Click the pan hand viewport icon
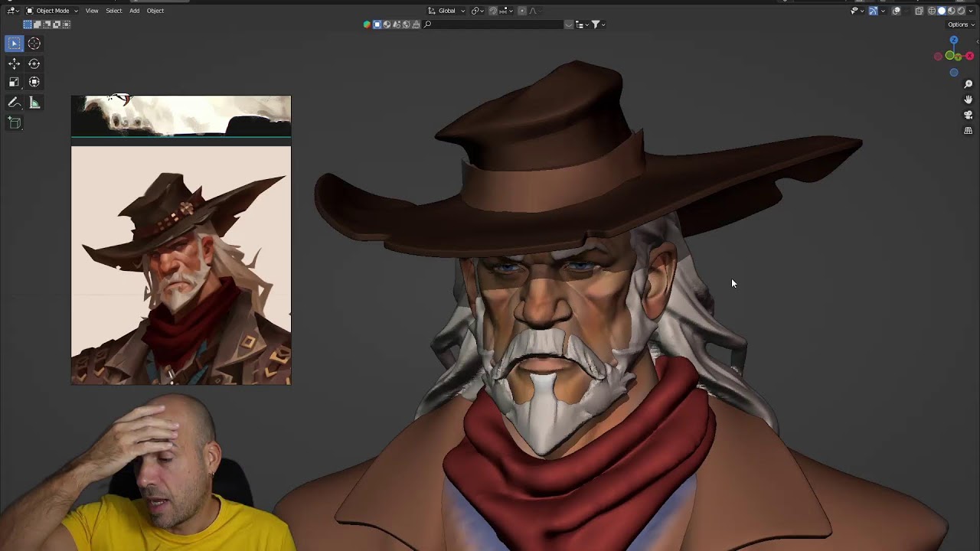Image resolution: width=980 pixels, height=551 pixels. (x=968, y=99)
